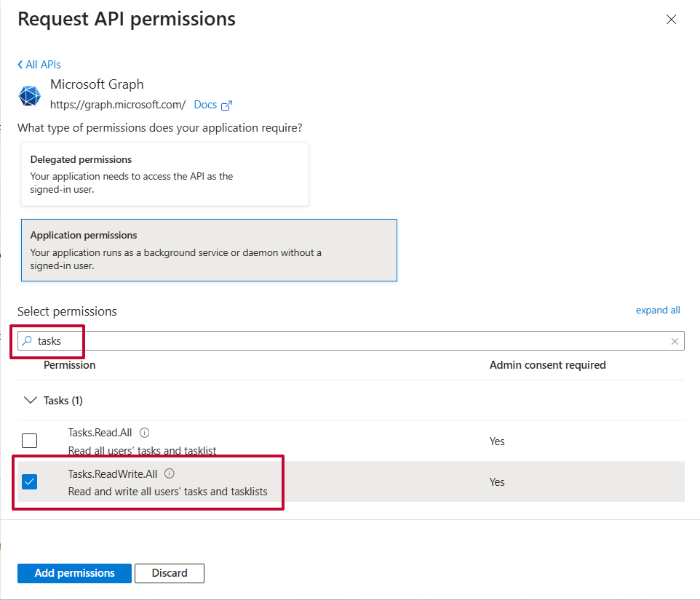Viewport: 700px width, 600px height.
Task: Close the Request API permissions panel
Action: tap(671, 20)
